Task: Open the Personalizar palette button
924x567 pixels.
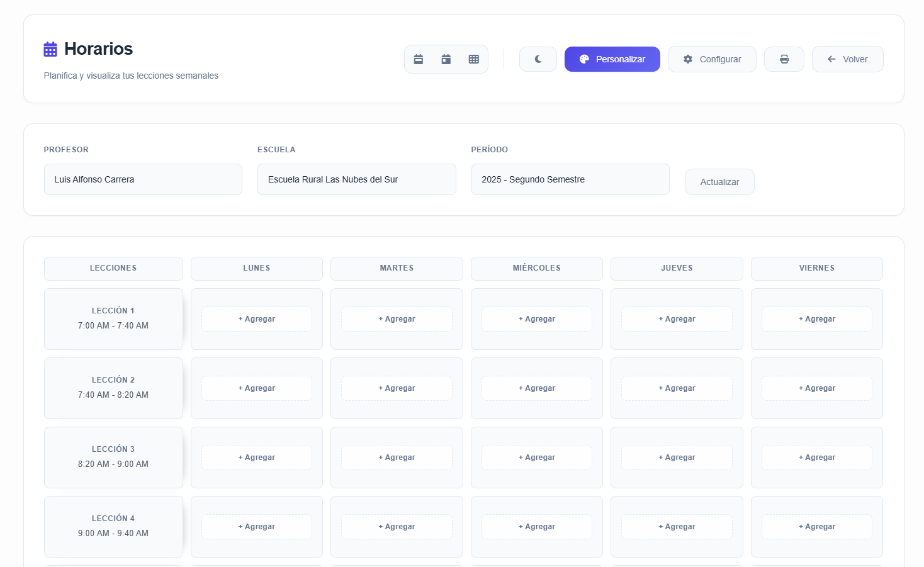Action: pos(612,59)
